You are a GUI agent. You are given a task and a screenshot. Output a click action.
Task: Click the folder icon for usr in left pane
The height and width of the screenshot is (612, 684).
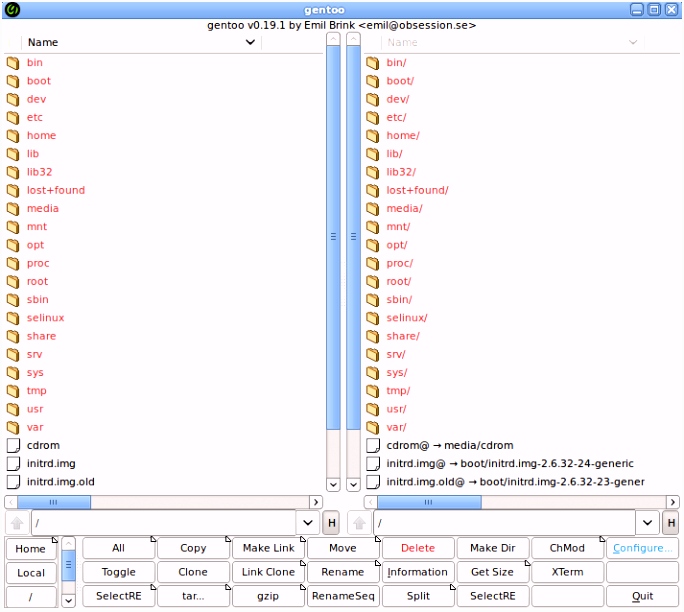click(13, 409)
